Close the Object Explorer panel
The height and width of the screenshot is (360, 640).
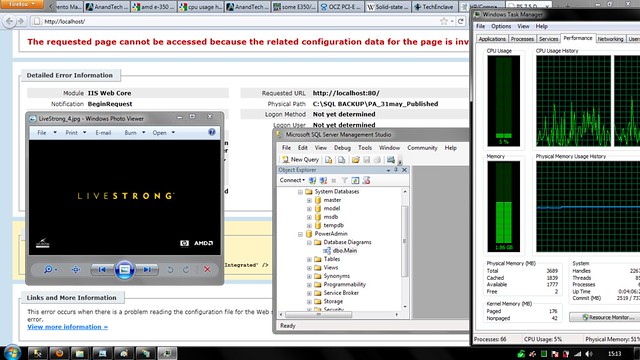point(404,170)
